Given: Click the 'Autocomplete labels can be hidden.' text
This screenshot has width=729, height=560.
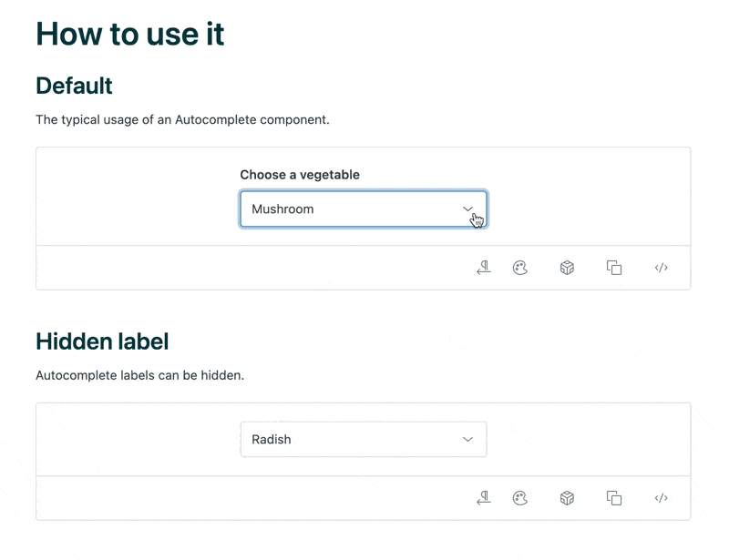Looking at the screenshot, I should coord(140,375).
